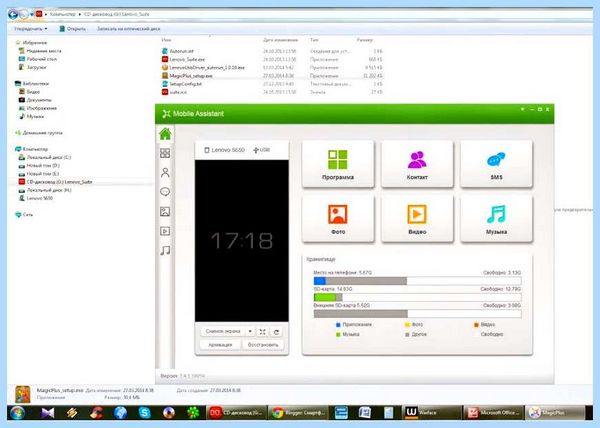Click the blue Приложения legend swatch
The image size is (600, 428).
point(338,325)
